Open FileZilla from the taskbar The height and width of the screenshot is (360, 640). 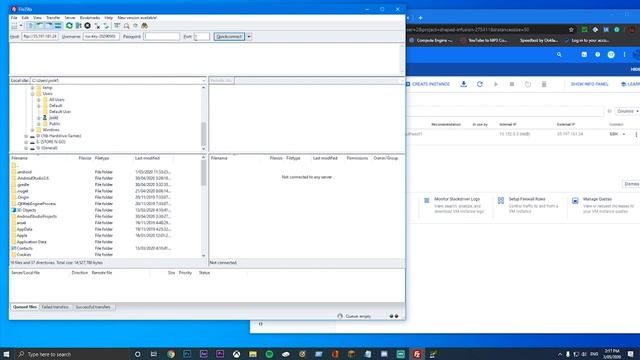coord(417,354)
